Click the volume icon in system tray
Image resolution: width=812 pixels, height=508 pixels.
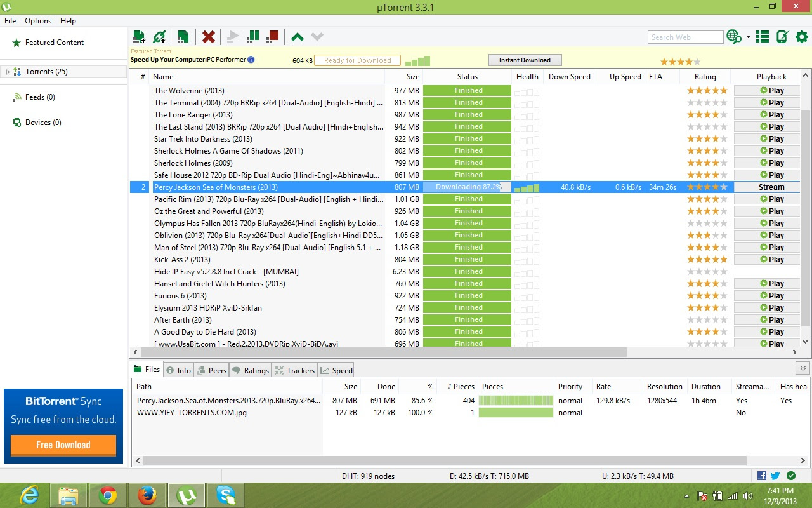pyautogui.click(x=747, y=496)
